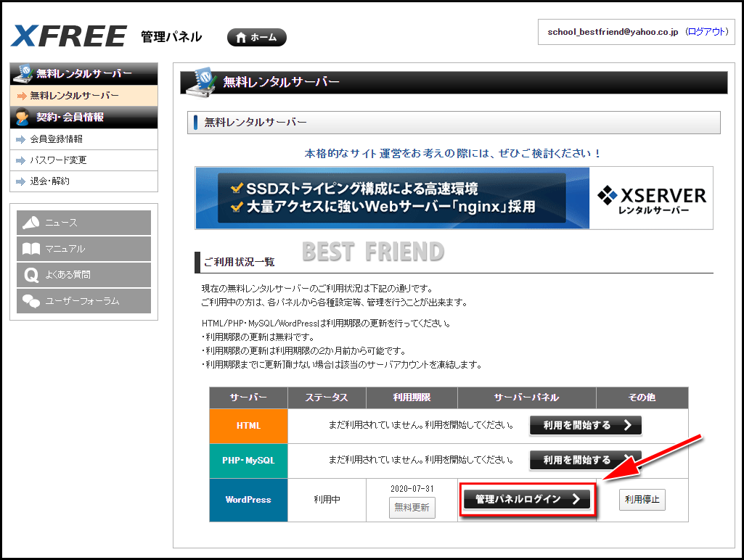This screenshot has width=744, height=560.
Task: Go to ホーム home button
Action: [257, 38]
